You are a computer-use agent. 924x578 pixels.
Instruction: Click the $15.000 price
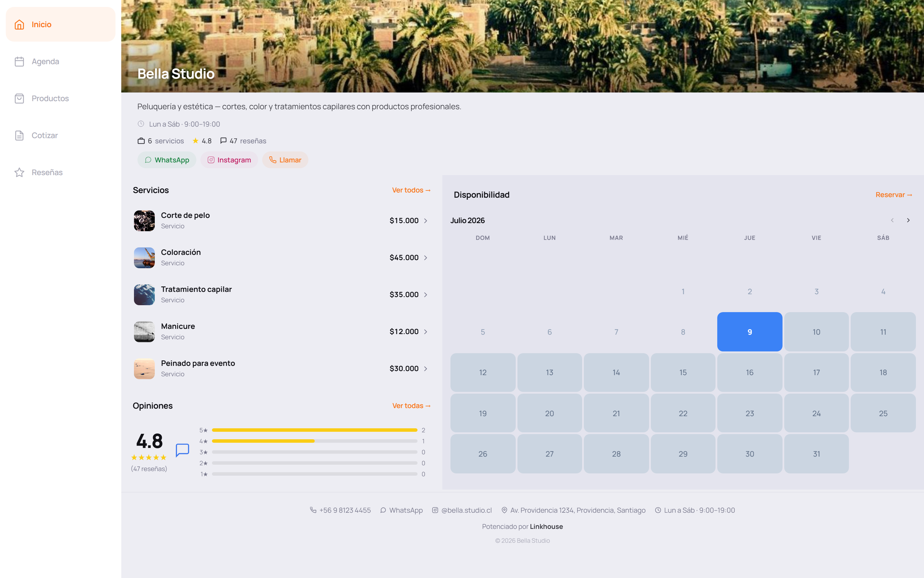click(404, 221)
